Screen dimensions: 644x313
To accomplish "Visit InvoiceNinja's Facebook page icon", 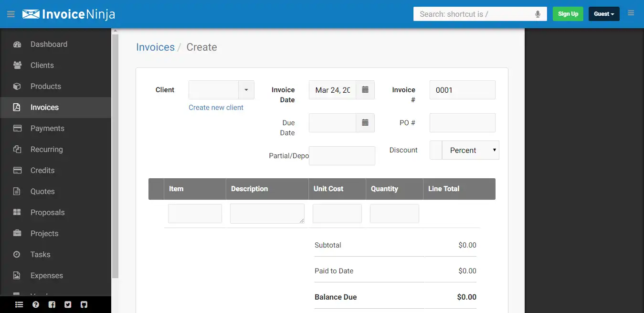I will click(52, 304).
